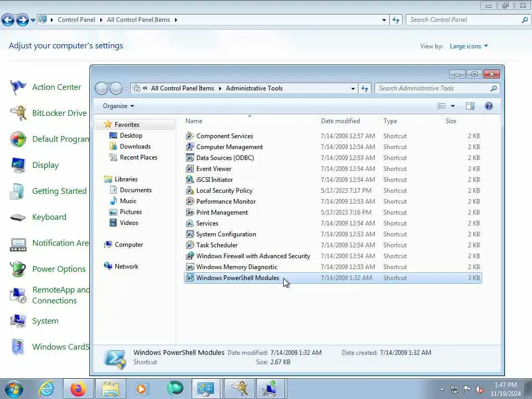Expand arrow after All Control Panel Items in Administrative Tools
532x399 pixels.
pos(220,88)
